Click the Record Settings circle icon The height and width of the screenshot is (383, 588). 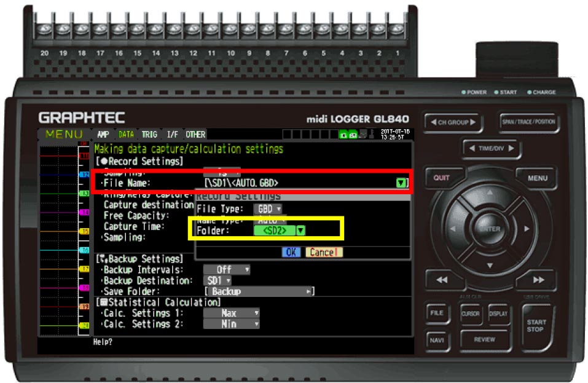(104, 162)
